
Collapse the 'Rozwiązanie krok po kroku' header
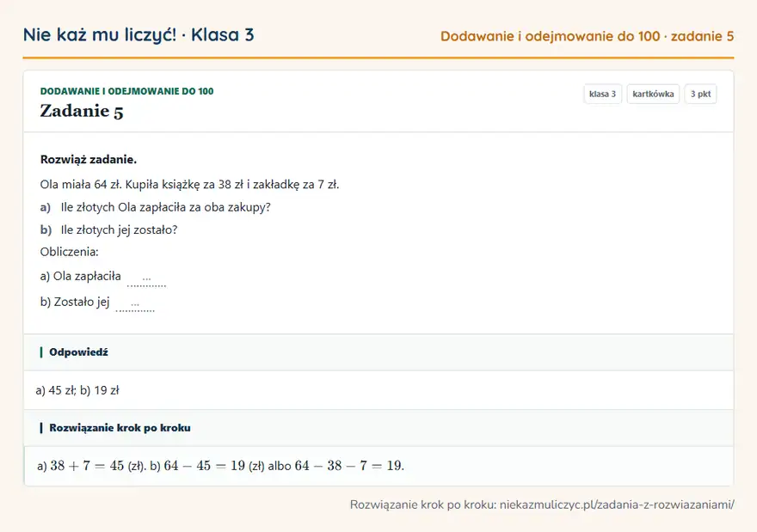[378, 428]
